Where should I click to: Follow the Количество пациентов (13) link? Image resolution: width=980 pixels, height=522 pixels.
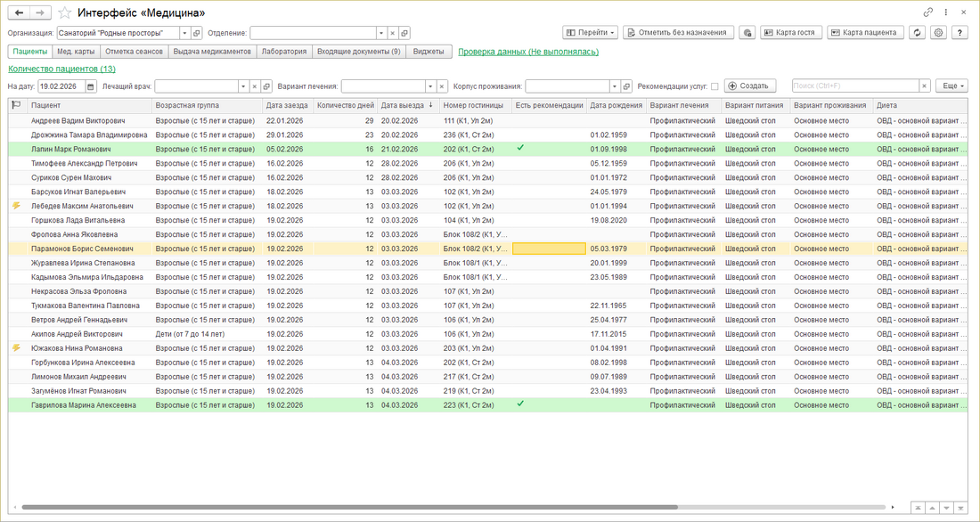tap(61, 69)
